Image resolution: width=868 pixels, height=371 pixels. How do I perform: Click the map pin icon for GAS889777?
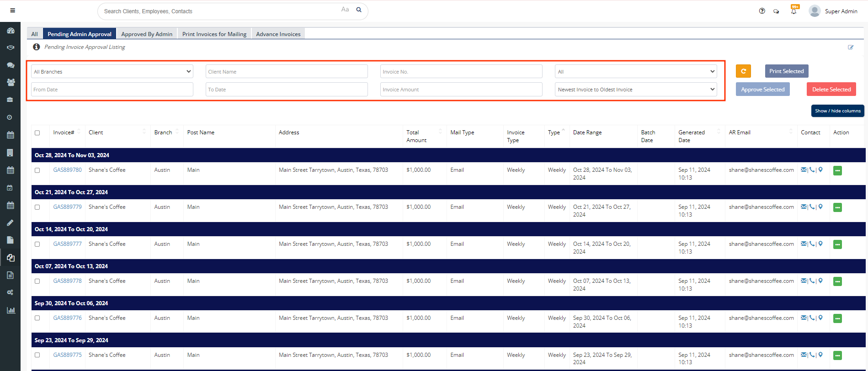[x=820, y=244]
